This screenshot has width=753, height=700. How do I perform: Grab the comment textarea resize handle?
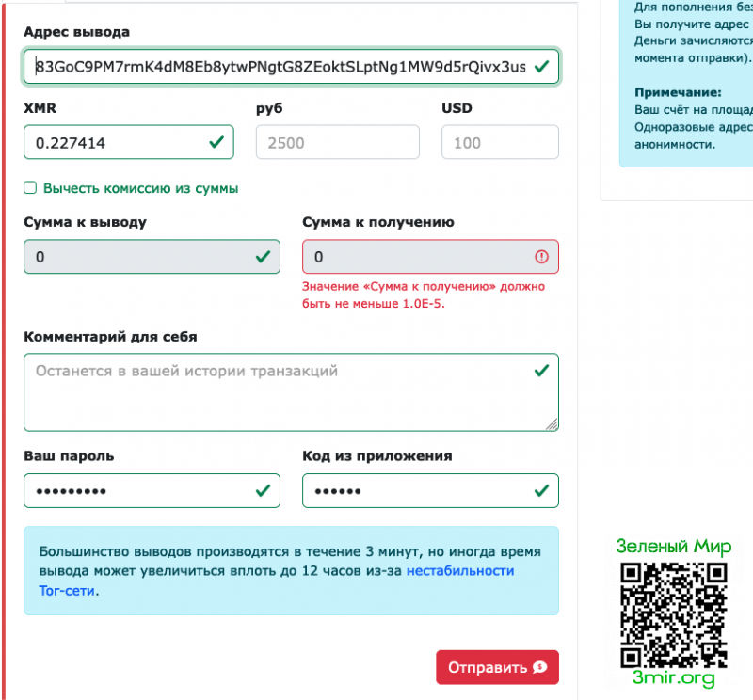point(552,424)
